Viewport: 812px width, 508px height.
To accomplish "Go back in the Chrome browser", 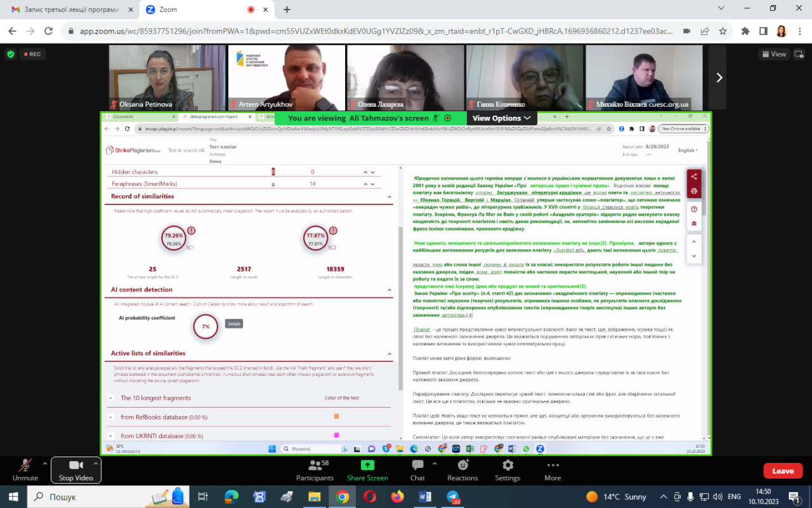I will (13, 31).
